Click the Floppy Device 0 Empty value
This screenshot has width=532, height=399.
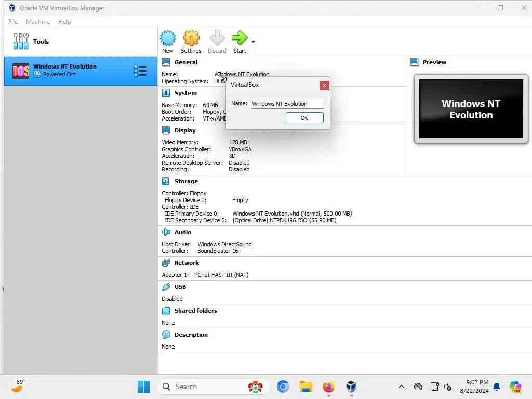tap(240, 200)
